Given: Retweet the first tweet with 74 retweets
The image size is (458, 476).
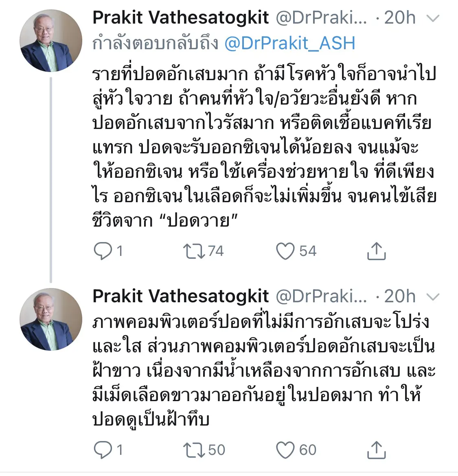Looking at the screenshot, I should (194, 251).
